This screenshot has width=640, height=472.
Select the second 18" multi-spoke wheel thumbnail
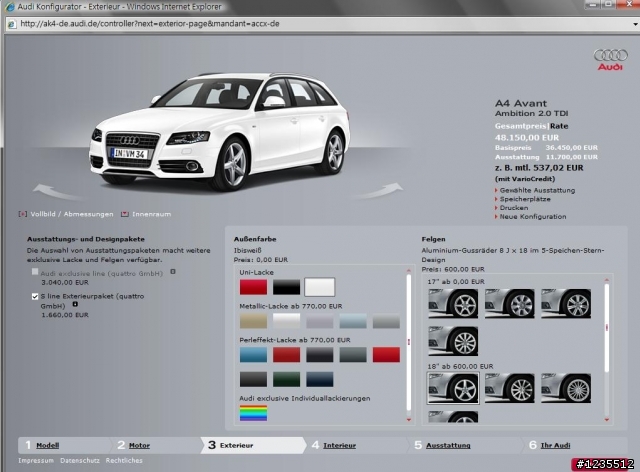[x=509, y=388]
